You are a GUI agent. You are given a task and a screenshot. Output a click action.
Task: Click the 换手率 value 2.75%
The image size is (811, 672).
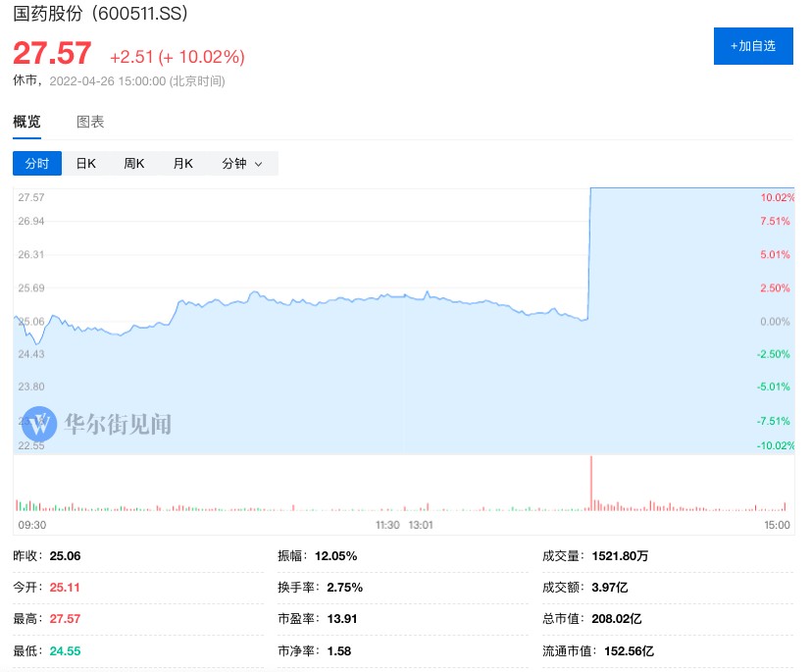coord(345,588)
